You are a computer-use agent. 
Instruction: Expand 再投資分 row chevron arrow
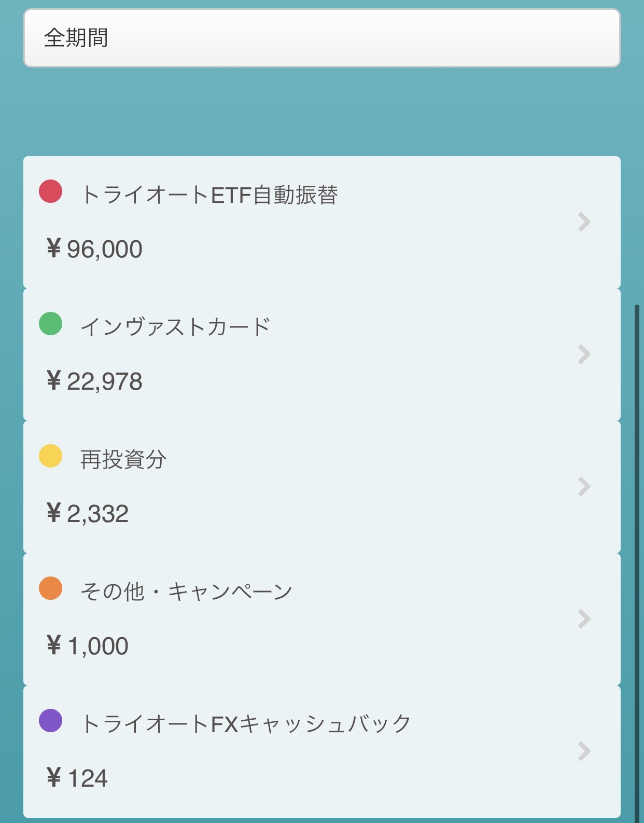pos(584,487)
